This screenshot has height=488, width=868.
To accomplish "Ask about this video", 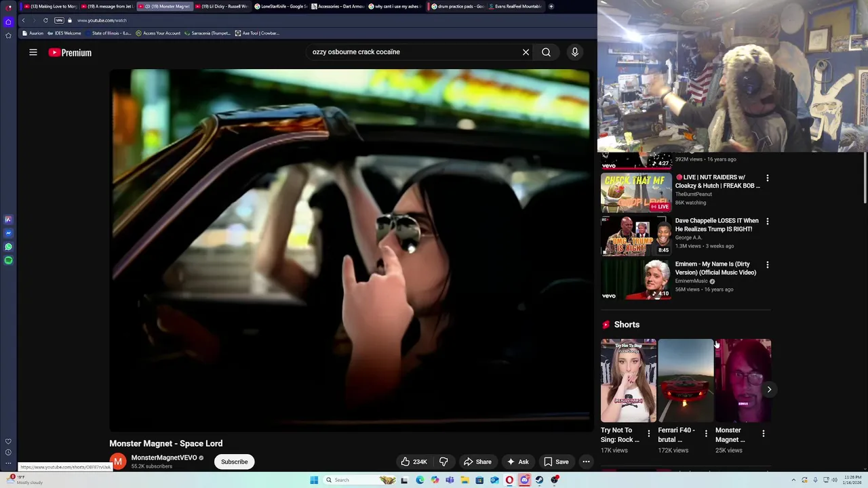I will tap(517, 462).
